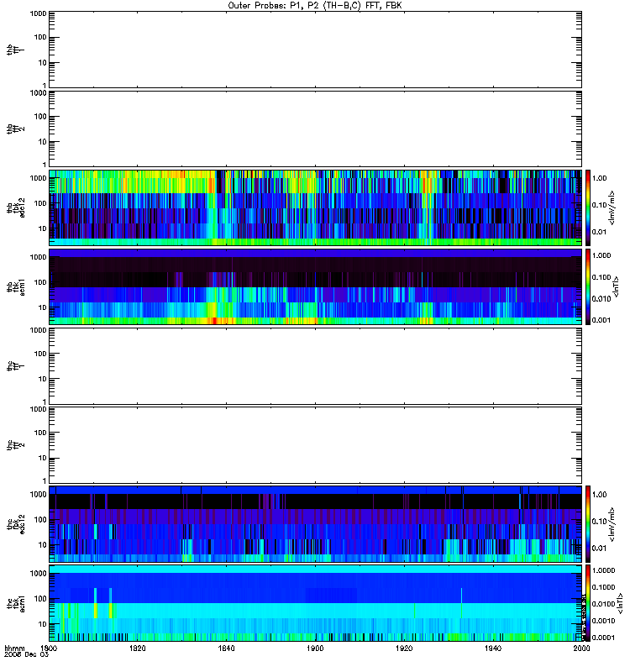Click the "2008 Dec 03" date label

pyautogui.click(x=26, y=655)
